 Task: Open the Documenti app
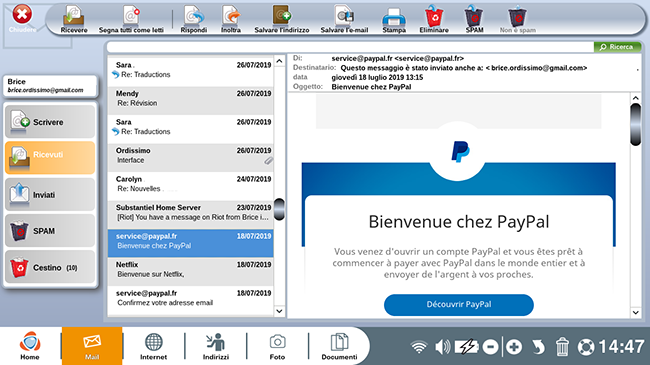[x=339, y=346]
